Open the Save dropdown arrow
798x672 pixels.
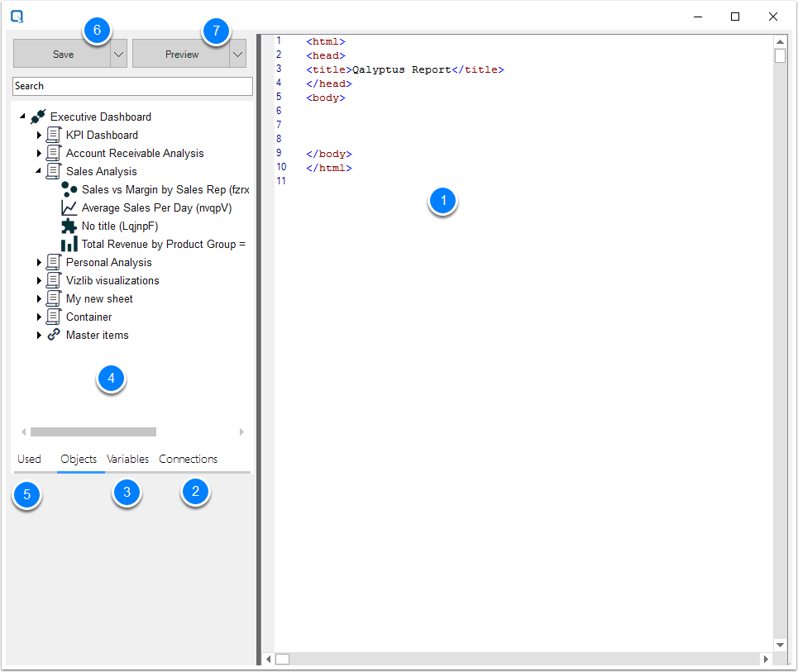click(117, 54)
